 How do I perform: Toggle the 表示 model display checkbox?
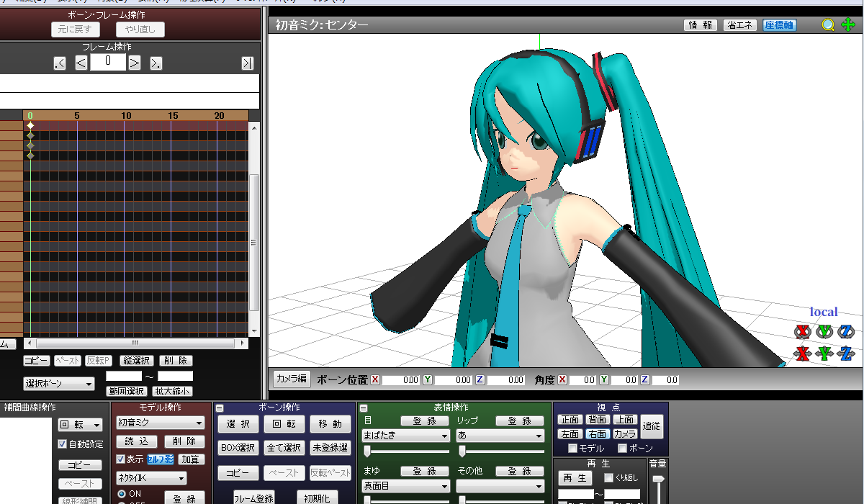pos(121,459)
